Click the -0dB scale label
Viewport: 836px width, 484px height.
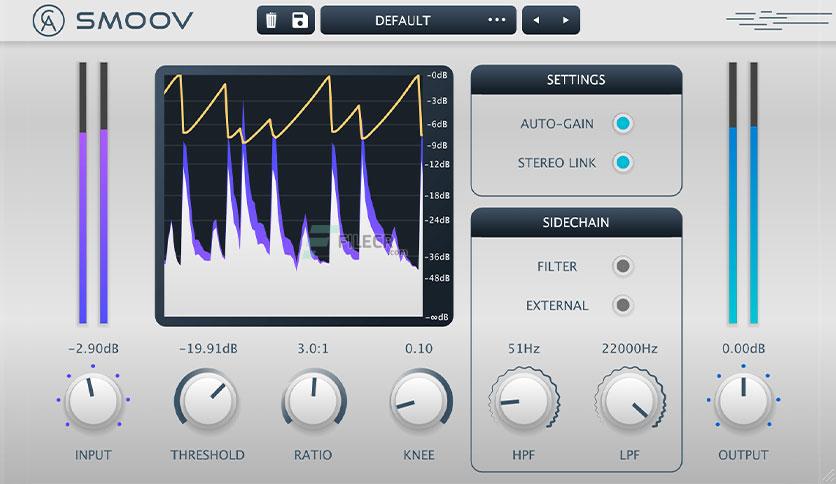437,75
